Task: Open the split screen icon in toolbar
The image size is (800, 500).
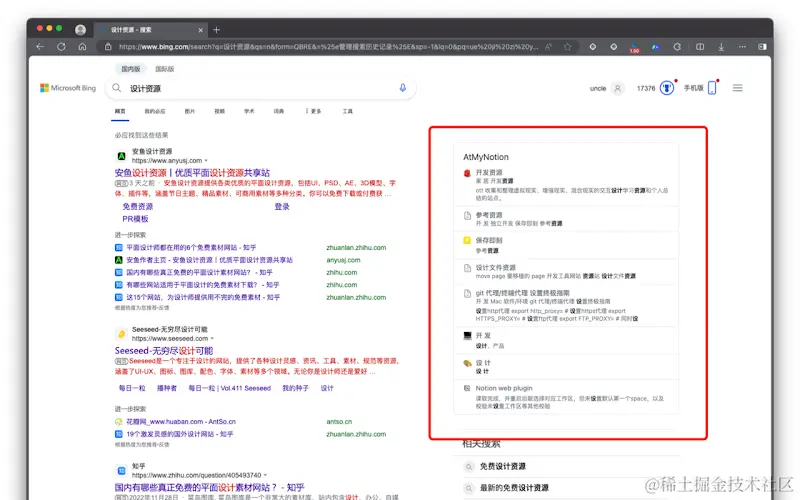Action: pyautogui.click(x=700, y=46)
